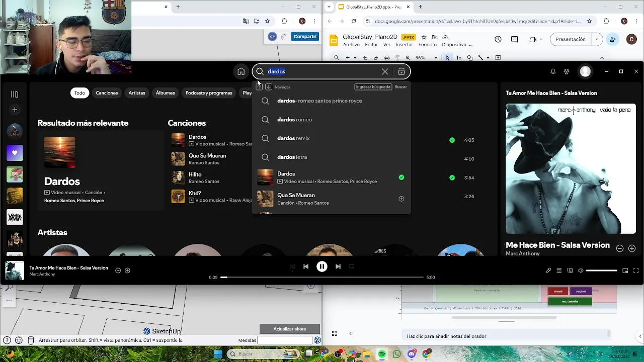The height and width of the screenshot is (362, 644).
Task: Go to Spotify home with the house icon
Action: pyautogui.click(x=241, y=71)
